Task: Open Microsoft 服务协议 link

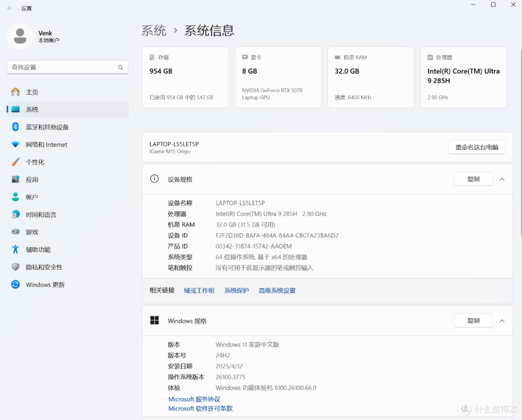Action: coord(194,399)
